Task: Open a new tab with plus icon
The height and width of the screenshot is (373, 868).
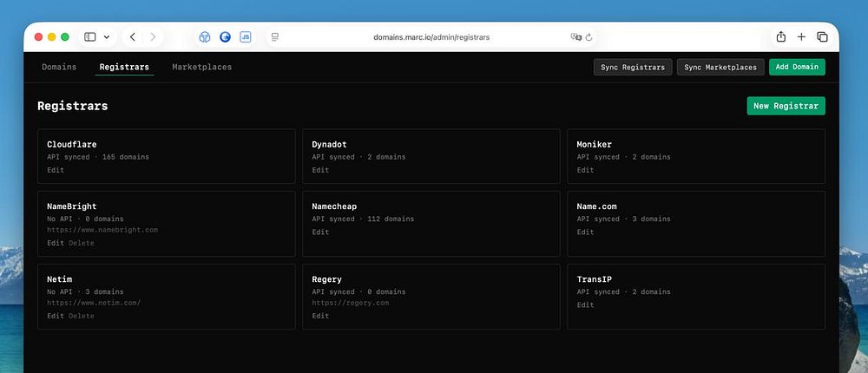Action: pos(801,37)
